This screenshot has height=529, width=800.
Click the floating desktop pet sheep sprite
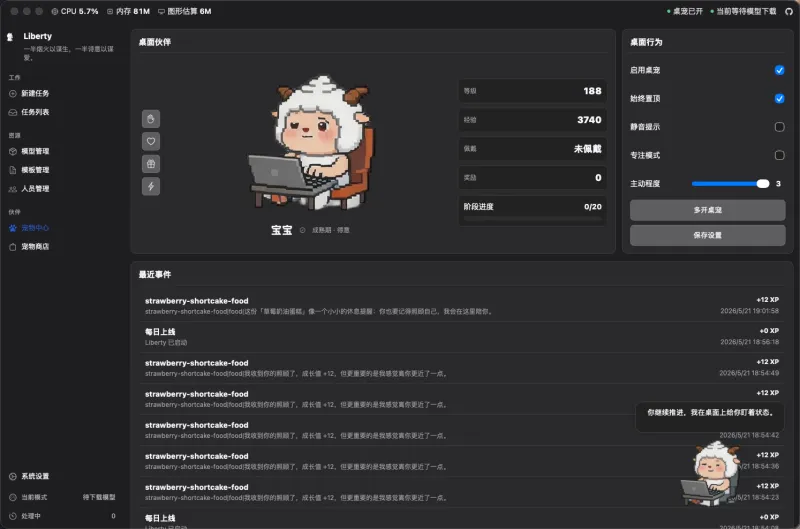coord(711,474)
